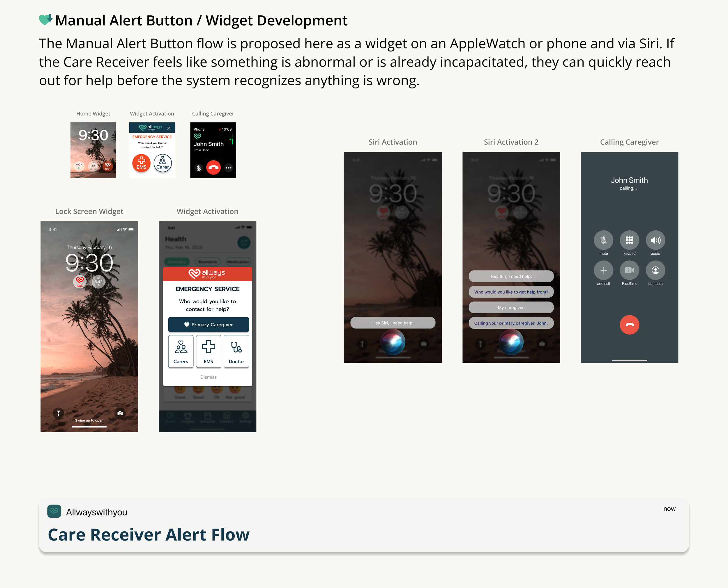This screenshot has width=728, height=588.
Task: Tap add call button
Action: pos(603,270)
